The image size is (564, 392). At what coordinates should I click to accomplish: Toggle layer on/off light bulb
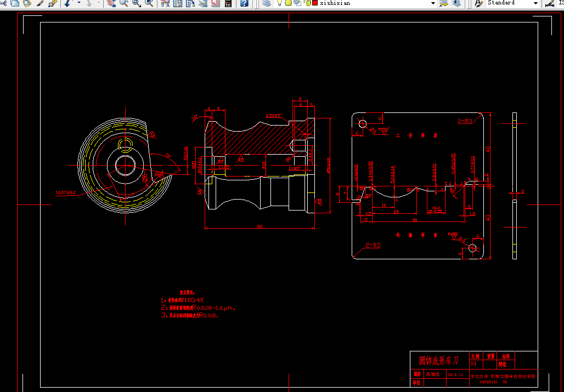[279, 3]
